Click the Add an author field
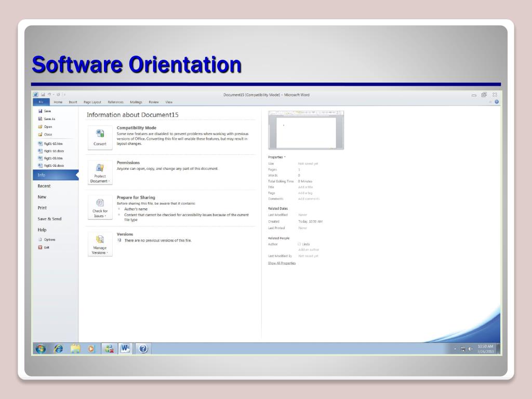The width and height of the screenshot is (532, 399). pos(309,250)
